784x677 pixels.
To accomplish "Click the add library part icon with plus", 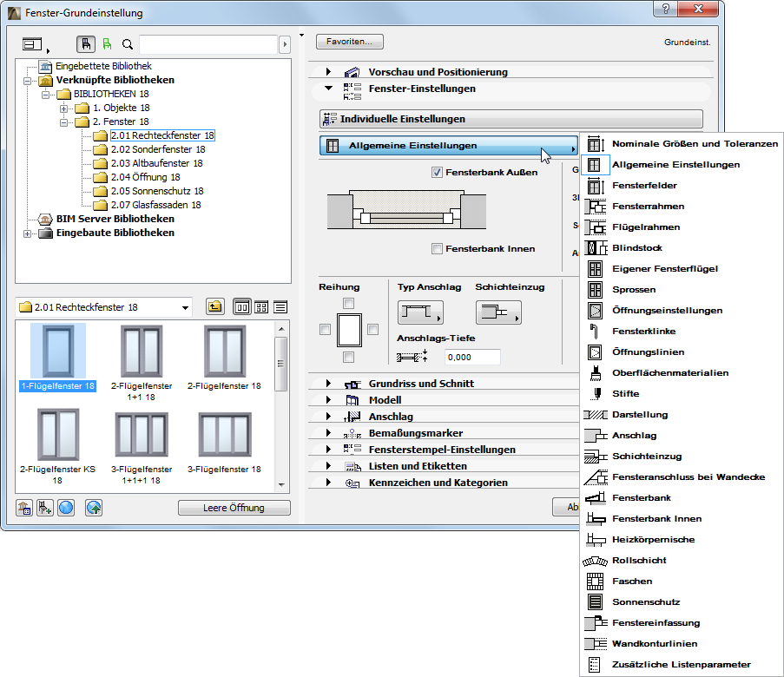I will click(x=44, y=507).
